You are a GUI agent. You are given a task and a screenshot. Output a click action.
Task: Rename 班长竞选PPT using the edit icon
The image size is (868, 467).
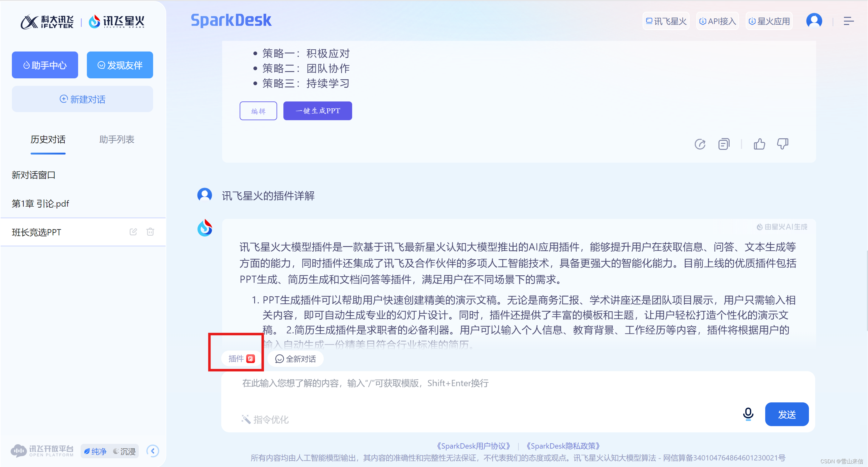133,232
